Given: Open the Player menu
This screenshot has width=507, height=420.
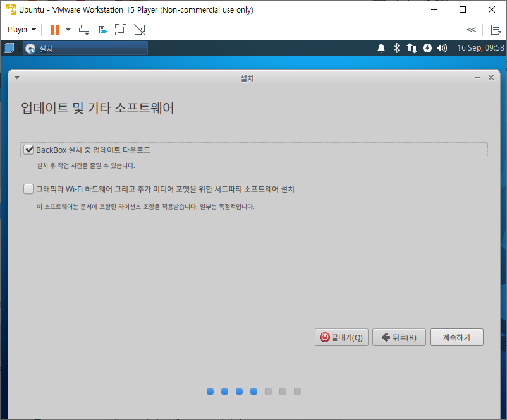Looking at the screenshot, I should pos(21,30).
